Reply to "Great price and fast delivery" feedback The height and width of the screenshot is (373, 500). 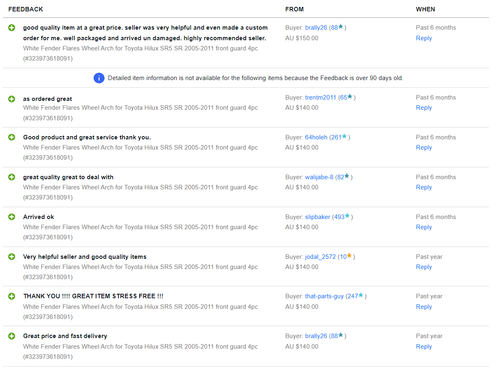point(424,347)
